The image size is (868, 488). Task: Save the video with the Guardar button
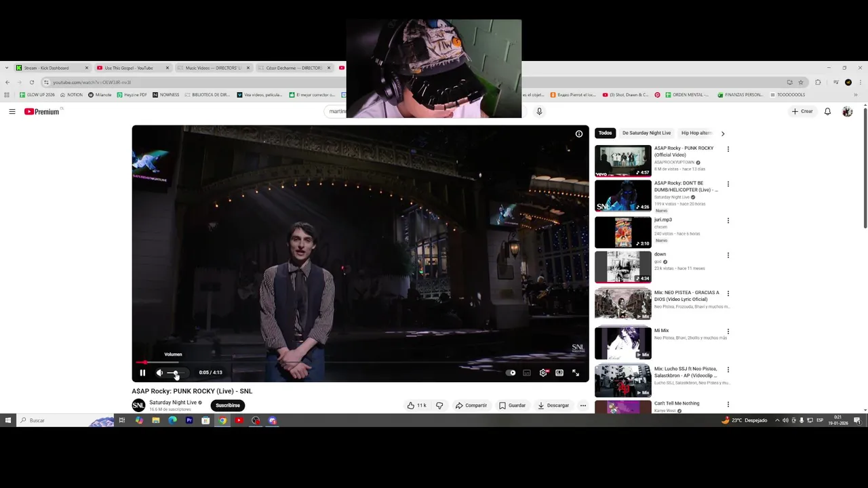tap(512, 405)
